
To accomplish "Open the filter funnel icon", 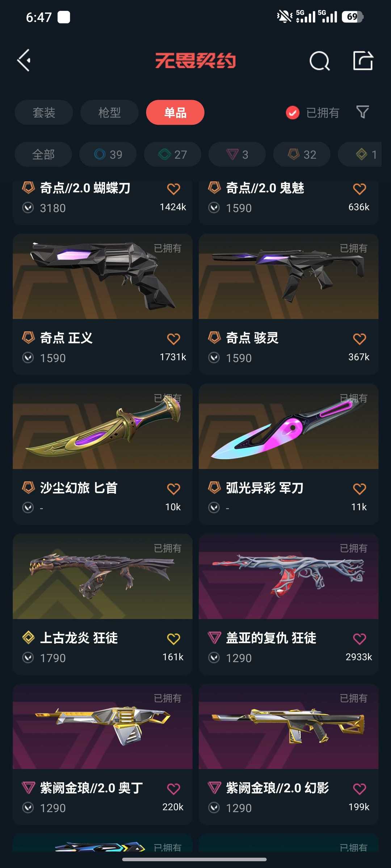I will tap(362, 112).
